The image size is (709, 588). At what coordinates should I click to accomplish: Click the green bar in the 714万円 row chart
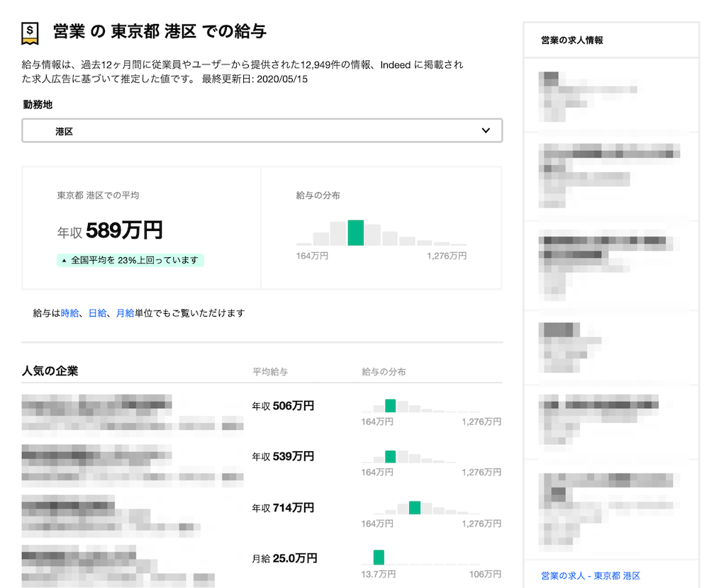click(415, 507)
